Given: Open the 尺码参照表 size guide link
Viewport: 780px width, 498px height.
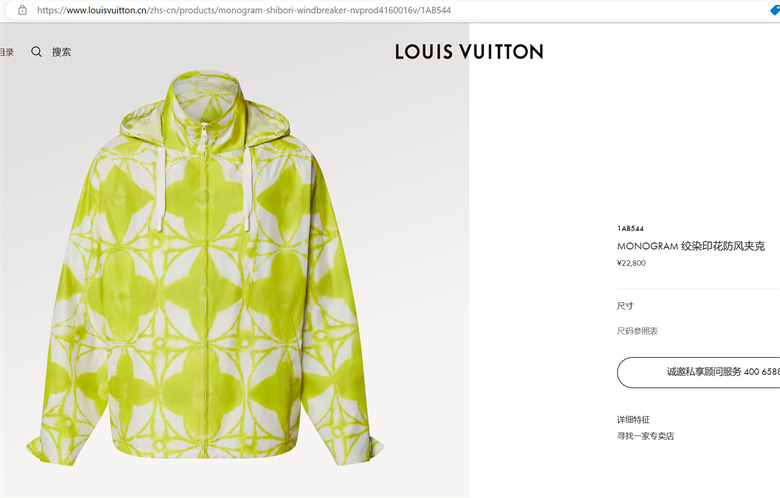Looking at the screenshot, I should [637, 331].
